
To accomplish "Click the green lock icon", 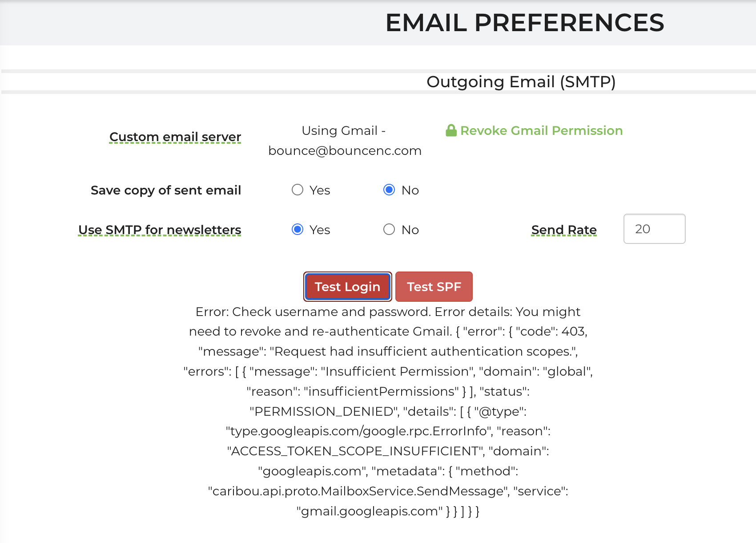I will coord(451,130).
